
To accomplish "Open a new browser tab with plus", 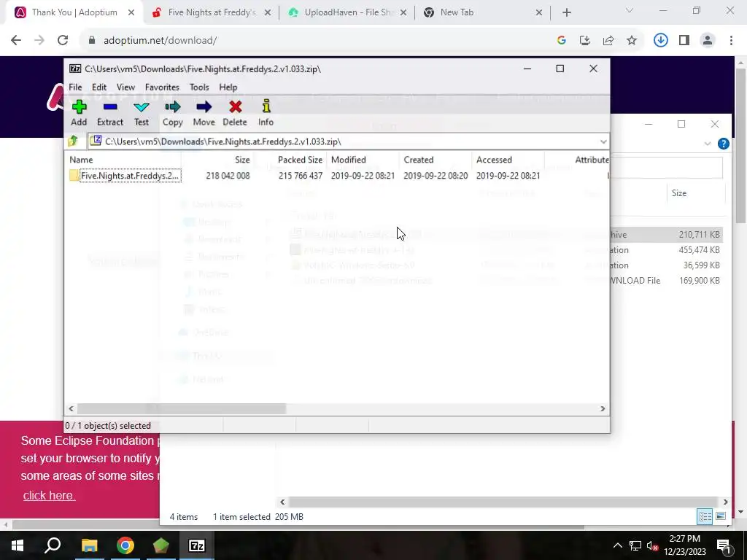I will pyautogui.click(x=566, y=12).
